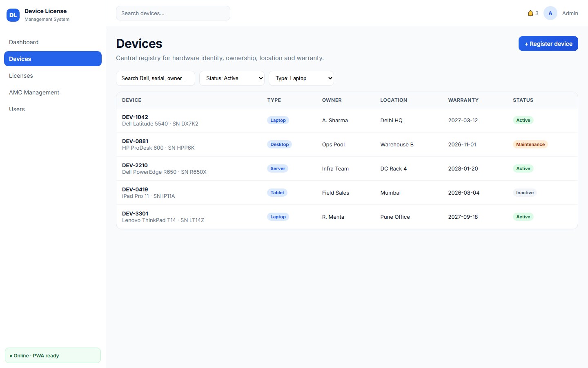
Task: Click the Search Dell, serial, owner filter box
Action: pos(156,79)
